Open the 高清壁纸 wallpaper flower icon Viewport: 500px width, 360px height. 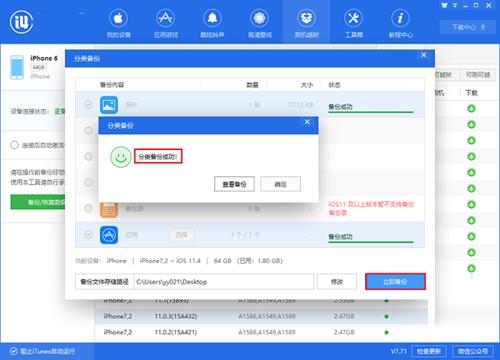tap(259, 18)
